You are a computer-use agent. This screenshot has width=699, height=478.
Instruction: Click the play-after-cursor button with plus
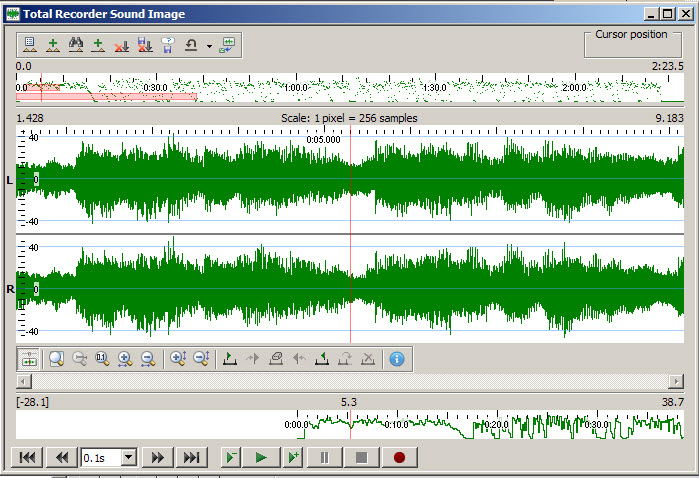pos(293,457)
